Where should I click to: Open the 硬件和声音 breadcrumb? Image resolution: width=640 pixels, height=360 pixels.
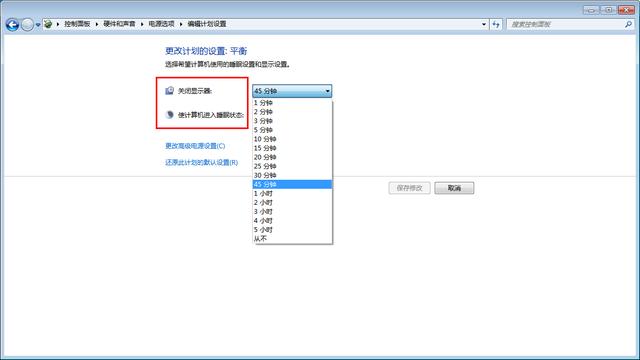(119, 24)
